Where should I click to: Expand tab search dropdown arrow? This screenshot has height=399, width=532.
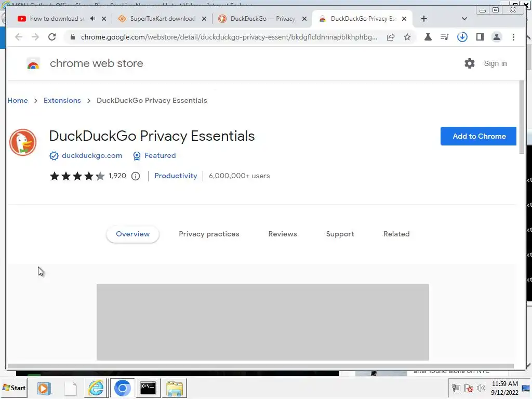(464, 19)
